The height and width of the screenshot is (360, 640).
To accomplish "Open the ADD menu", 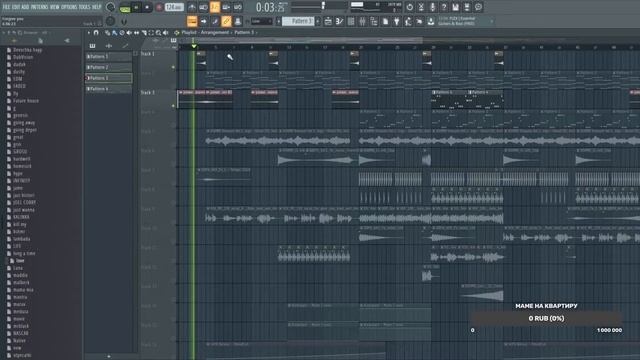I will [25, 7].
